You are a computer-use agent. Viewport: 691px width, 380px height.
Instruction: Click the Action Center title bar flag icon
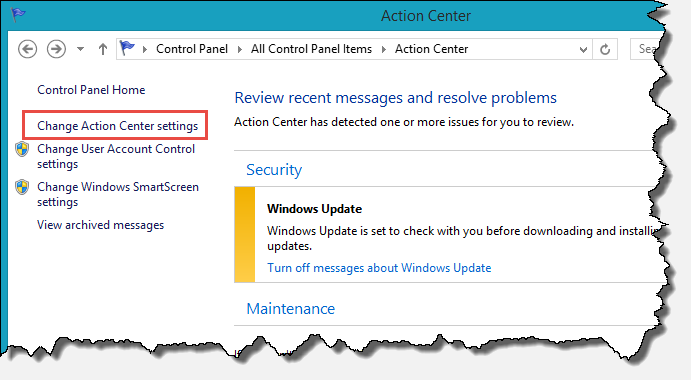pyautogui.click(x=18, y=15)
